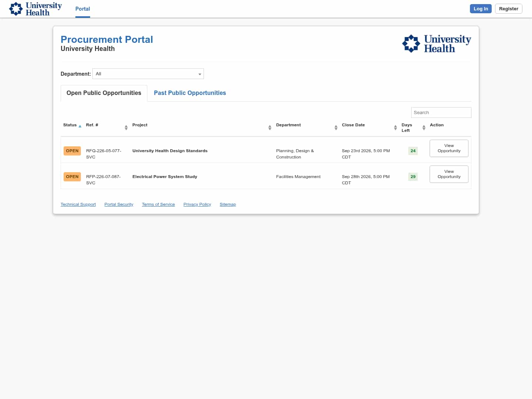
Task: Switch to Open Public Opportunities tab
Action: 104,93
